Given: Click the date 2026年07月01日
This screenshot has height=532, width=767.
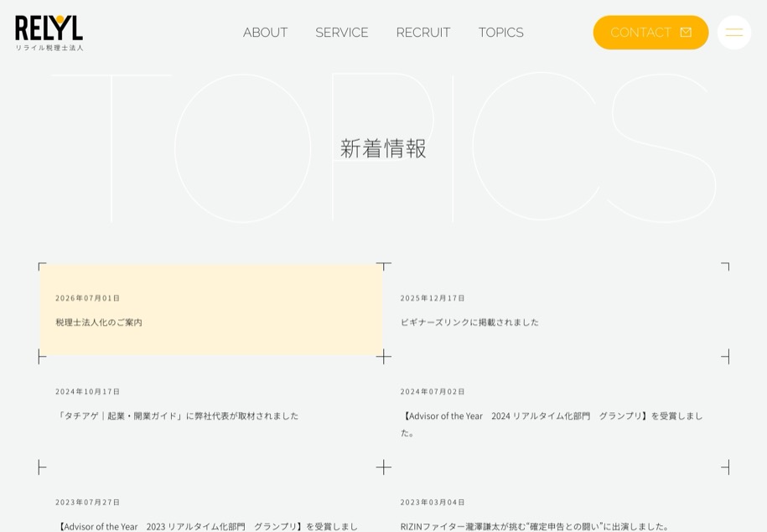Looking at the screenshot, I should [87, 297].
